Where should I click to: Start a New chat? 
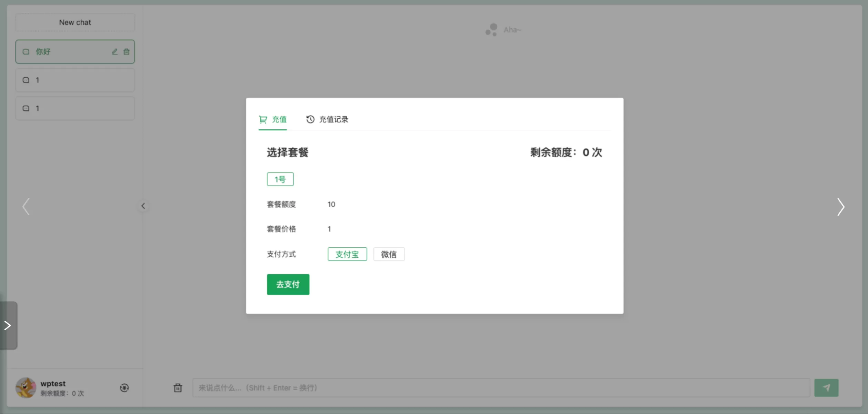pos(75,22)
